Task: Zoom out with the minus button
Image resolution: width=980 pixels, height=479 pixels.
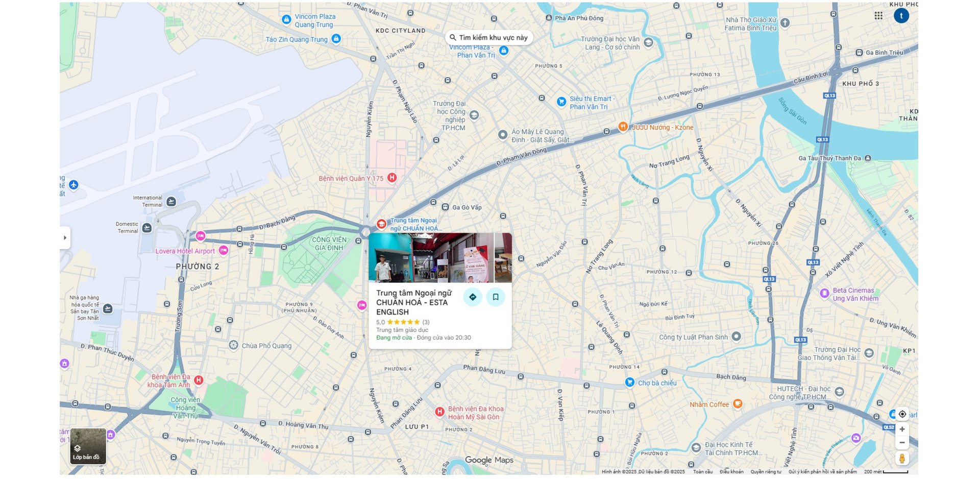Action: (x=902, y=442)
